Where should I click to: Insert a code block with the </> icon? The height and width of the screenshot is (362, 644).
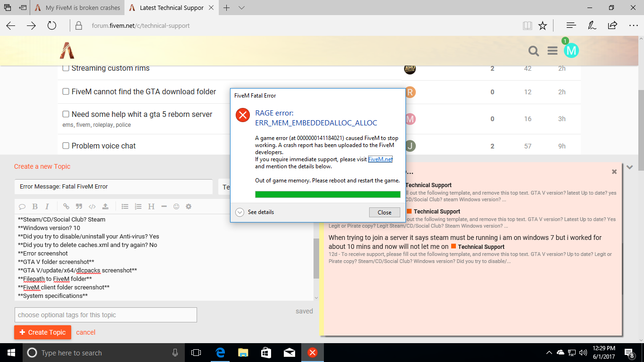point(91,206)
